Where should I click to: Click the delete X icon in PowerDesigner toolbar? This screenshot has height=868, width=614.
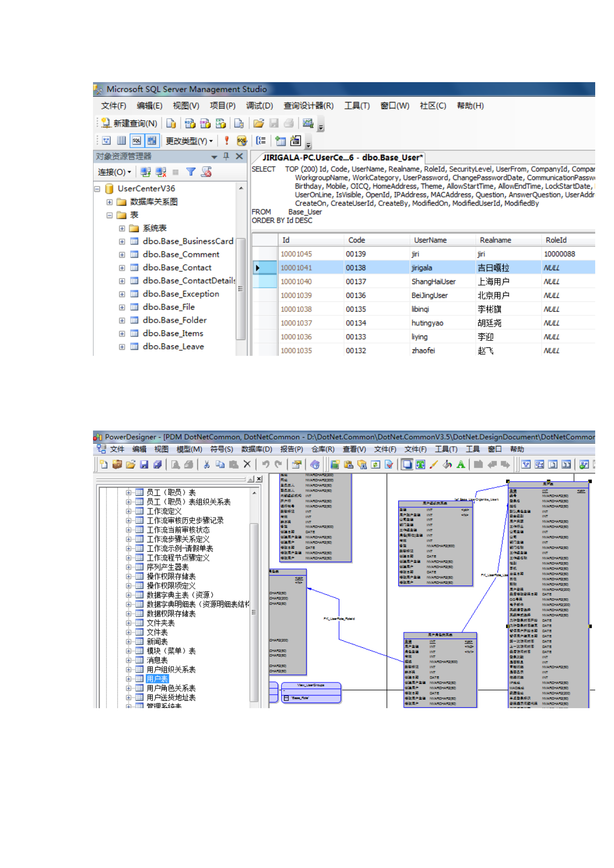247,465
